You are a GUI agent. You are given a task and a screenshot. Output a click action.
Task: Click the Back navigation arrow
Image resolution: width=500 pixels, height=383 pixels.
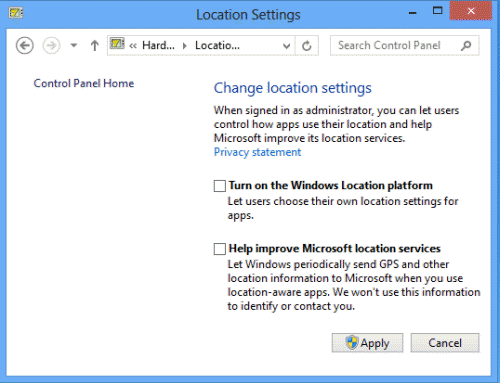pyautogui.click(x=25, y=45)
